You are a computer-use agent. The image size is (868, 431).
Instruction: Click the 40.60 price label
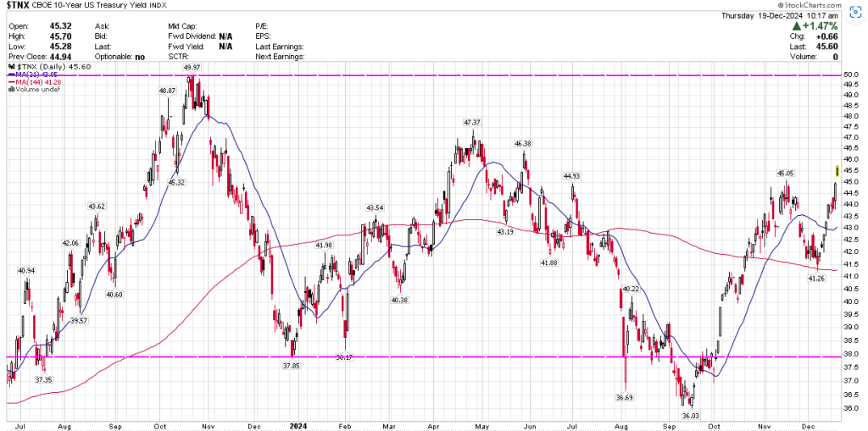114,295
